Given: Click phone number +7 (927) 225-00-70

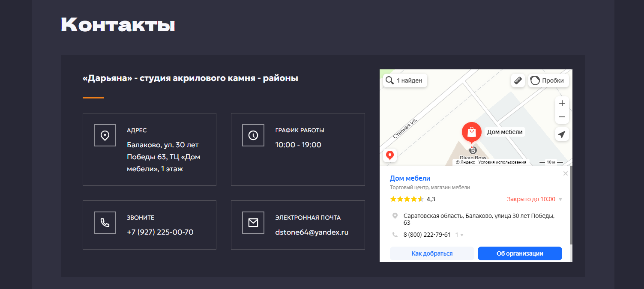Looking at the screenshot, I should coord(160,232).
